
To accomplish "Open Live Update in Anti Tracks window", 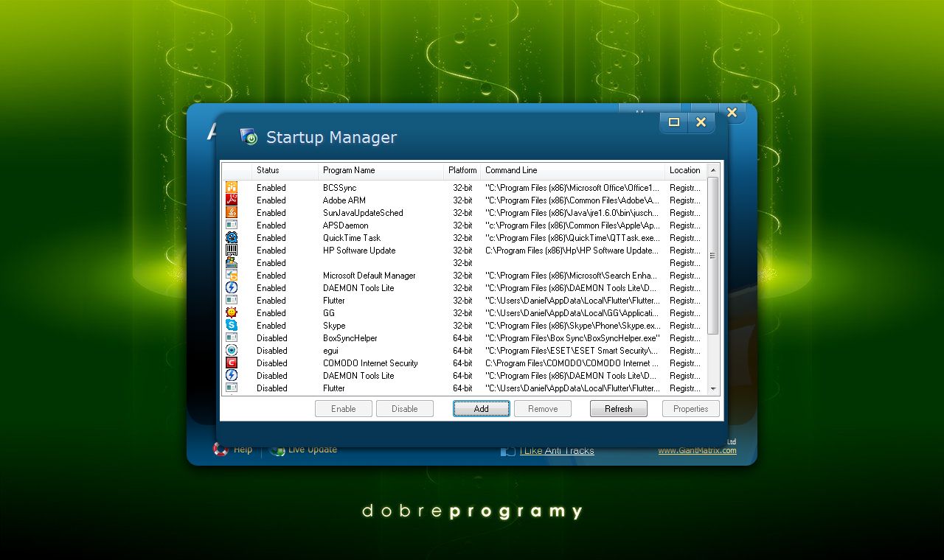I will [x=313, y=449].
